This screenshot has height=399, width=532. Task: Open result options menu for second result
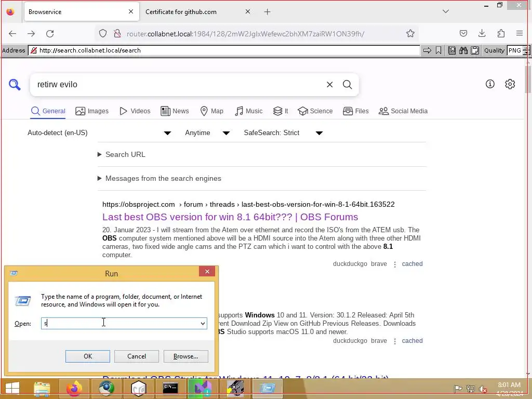click(x=395, y=341)
